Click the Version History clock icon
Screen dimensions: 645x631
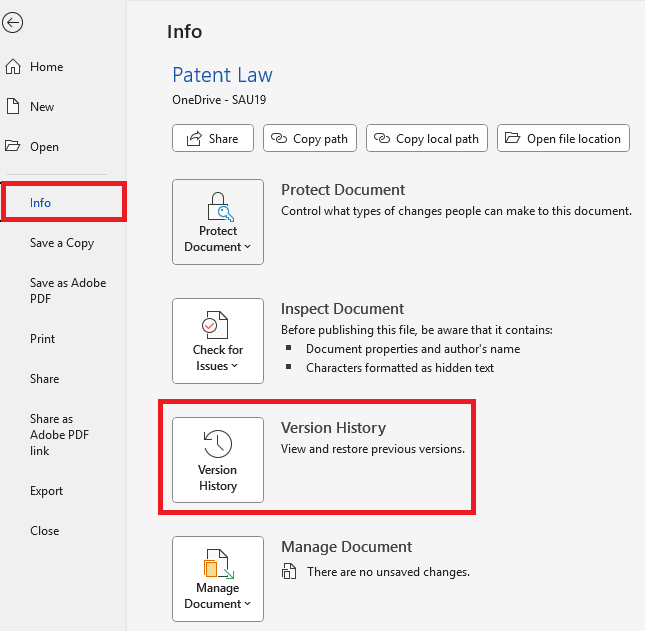tap(217, 444)
